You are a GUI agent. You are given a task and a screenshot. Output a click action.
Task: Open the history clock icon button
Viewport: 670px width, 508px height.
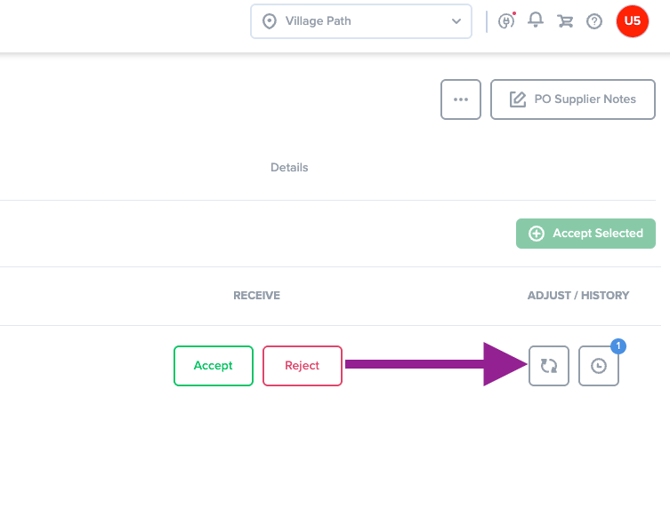tap(598, 366)
